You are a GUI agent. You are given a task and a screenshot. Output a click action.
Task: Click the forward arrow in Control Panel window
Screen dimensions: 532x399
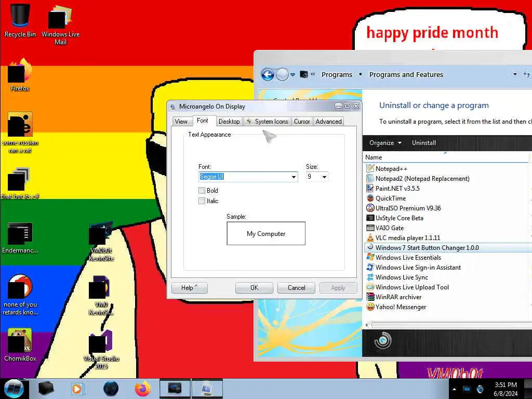tap(282, 74)
